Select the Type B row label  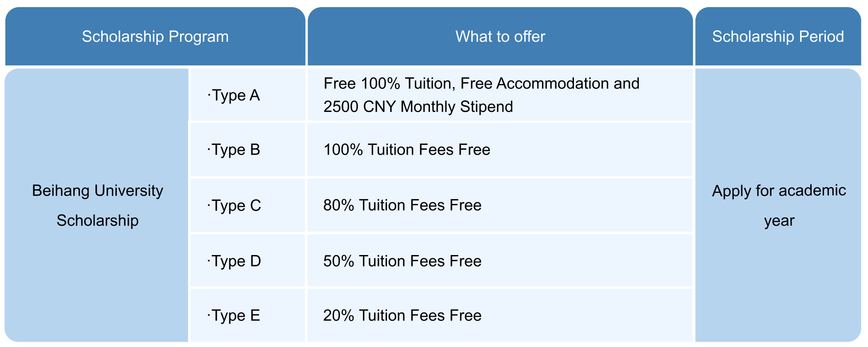pyautogui.click(x=234, y=150)
